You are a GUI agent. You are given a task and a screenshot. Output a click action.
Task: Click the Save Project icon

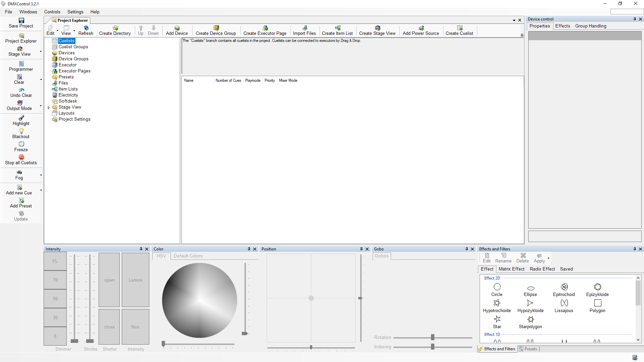coord(21,20)
